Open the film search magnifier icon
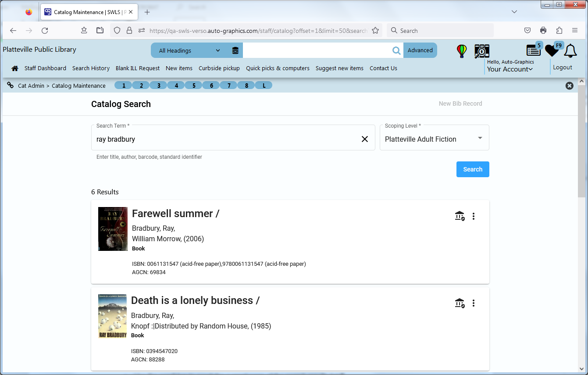 482,51
